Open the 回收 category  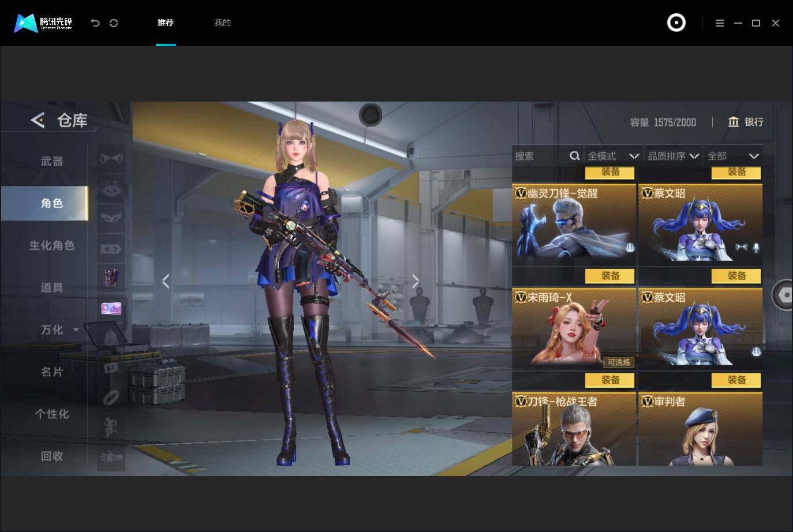tap(52, 456)
